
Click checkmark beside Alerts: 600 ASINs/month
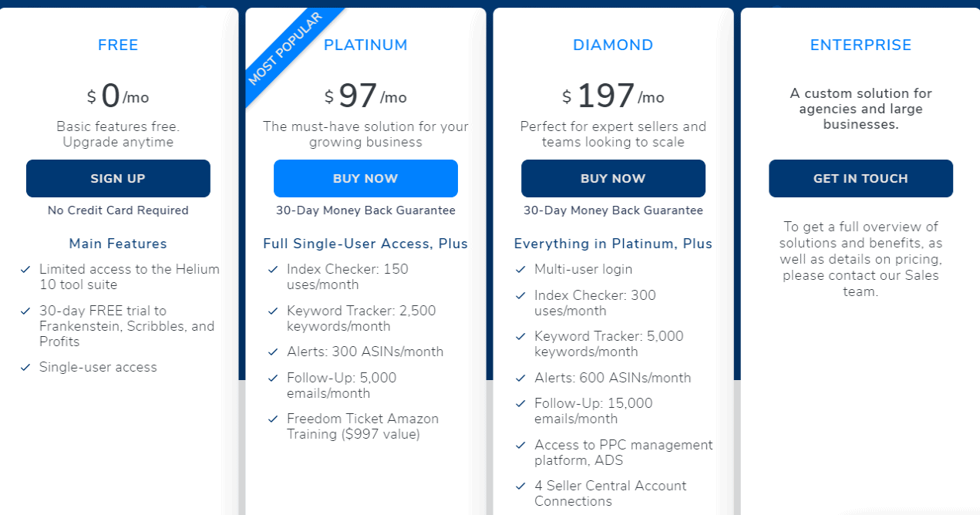(x=520, y=378)
